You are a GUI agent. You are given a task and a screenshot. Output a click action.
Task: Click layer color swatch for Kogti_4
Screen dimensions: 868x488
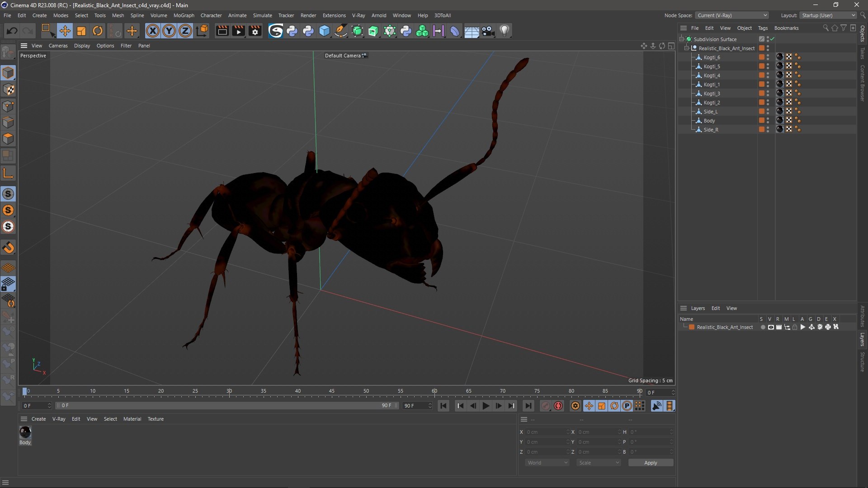tap(762, 75)
